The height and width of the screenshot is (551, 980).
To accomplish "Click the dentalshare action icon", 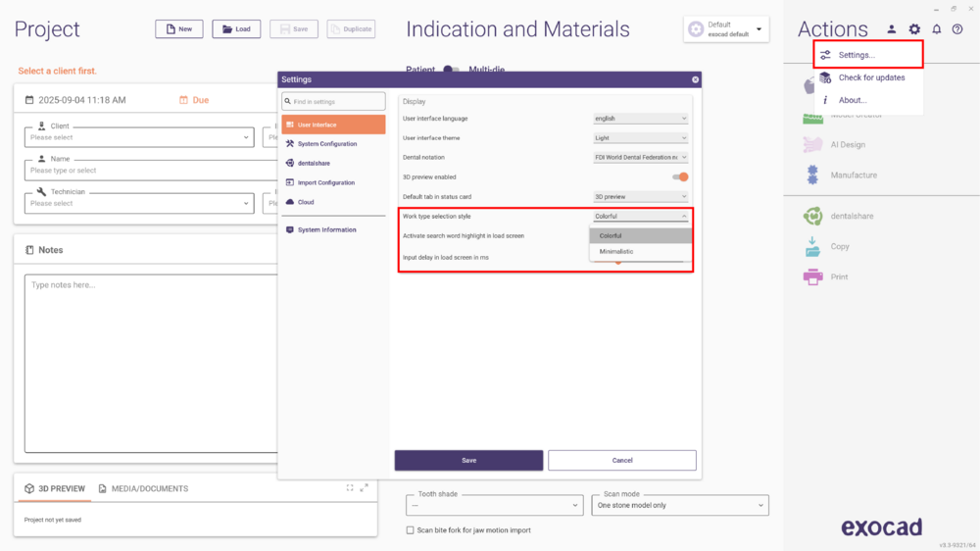I will tap(812, 216).
